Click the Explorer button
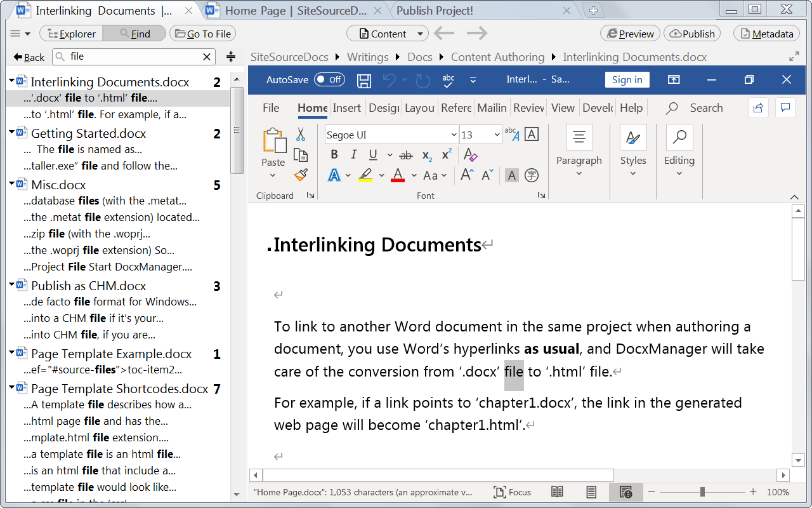812x508 pixels. click(x=71, y=34)
